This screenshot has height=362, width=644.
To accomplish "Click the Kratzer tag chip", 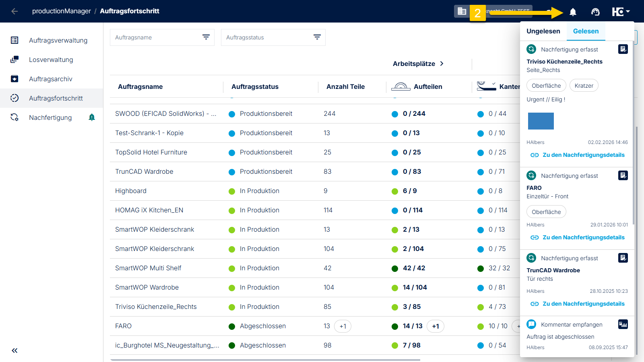I will pos(584,86).
